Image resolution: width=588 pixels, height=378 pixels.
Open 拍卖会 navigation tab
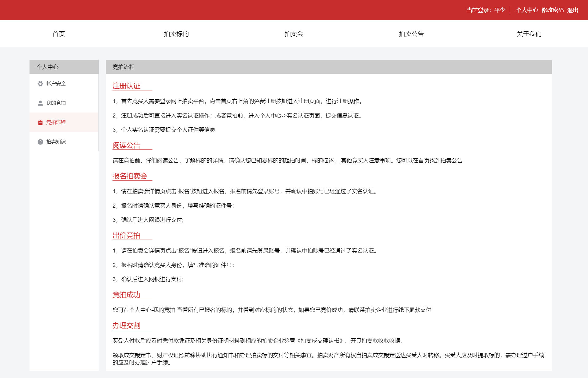pyautogui.click(x=294, y=34)
